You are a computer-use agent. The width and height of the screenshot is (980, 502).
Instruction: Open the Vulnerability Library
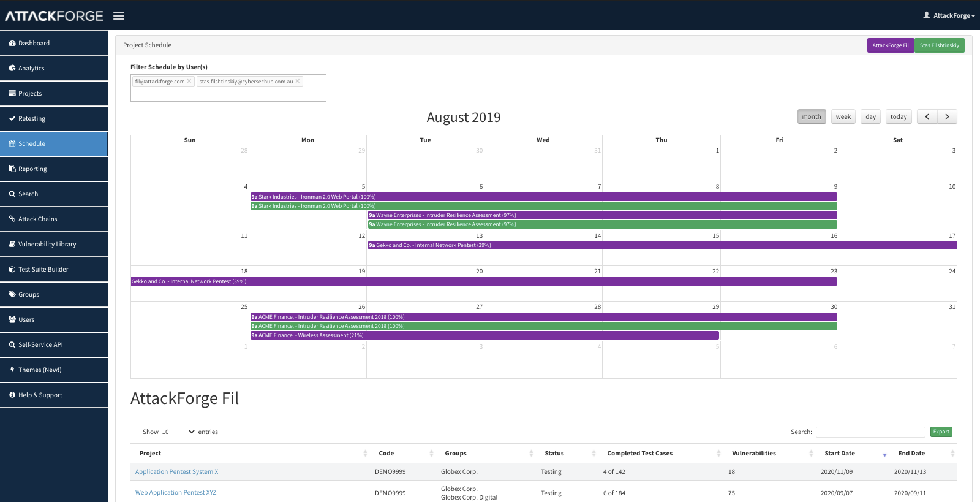(x=54, y=244)
